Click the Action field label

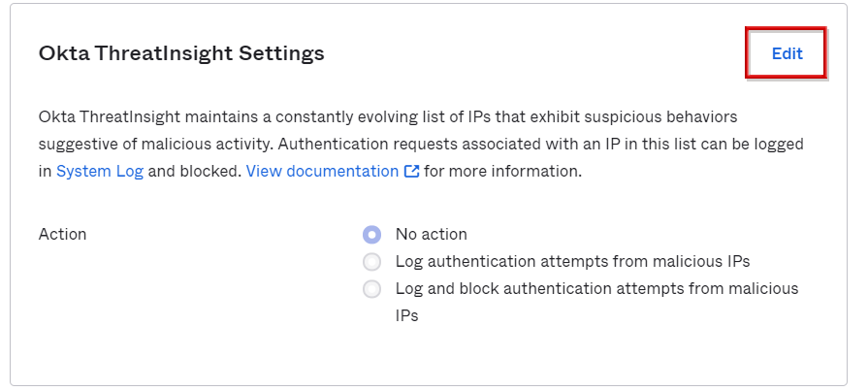click(x=62, y=234)
